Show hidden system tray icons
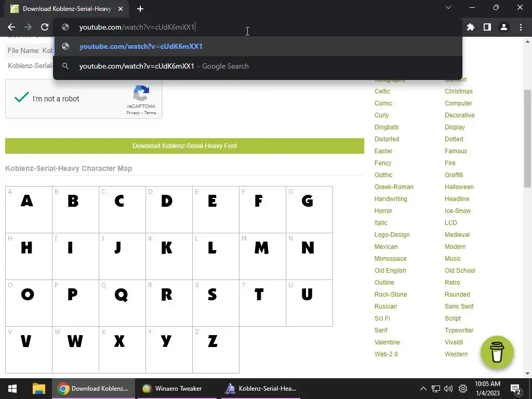 (x=423, y=389)
